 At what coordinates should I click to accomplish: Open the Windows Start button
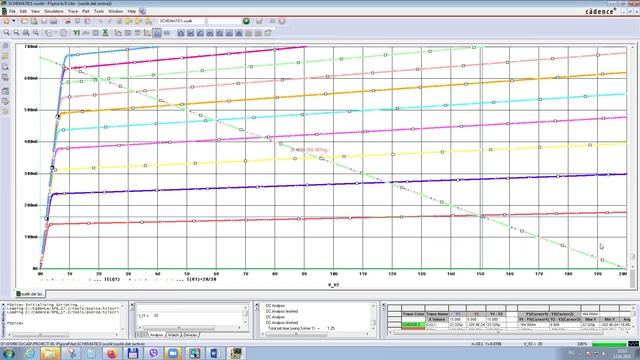point(9,353)
